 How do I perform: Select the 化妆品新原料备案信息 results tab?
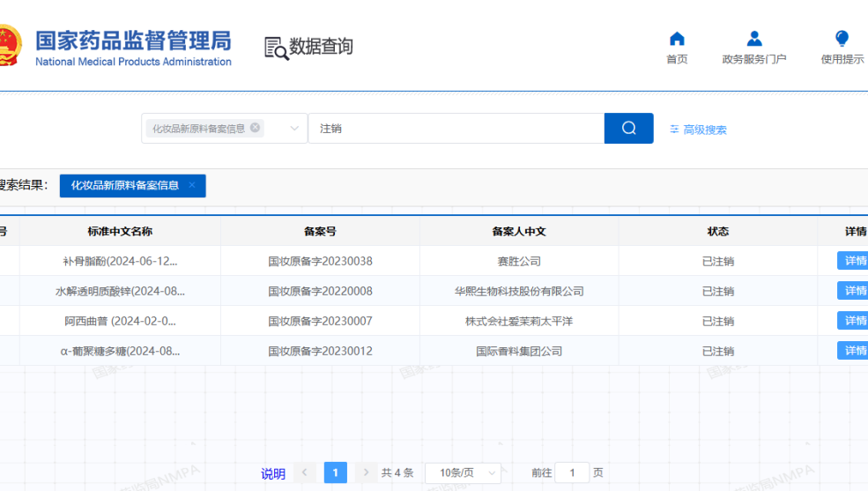(x=125, y=186)
